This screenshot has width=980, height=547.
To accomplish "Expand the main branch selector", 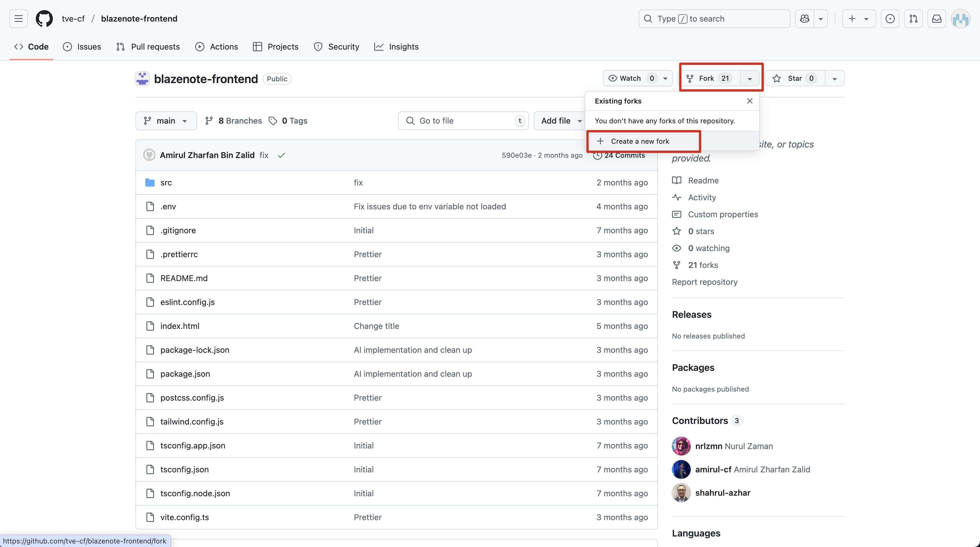I will [166, 121].
